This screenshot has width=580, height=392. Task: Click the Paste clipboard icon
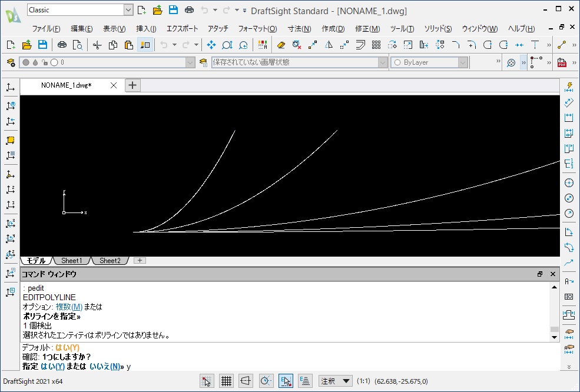[x=129, y=45]
